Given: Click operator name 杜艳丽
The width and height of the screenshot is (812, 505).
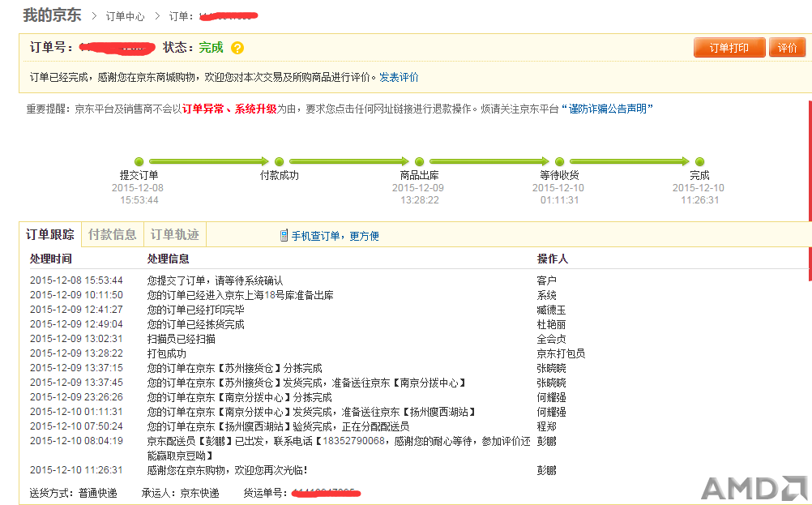Looking at the screenshot, I should (x=551, y=324).
